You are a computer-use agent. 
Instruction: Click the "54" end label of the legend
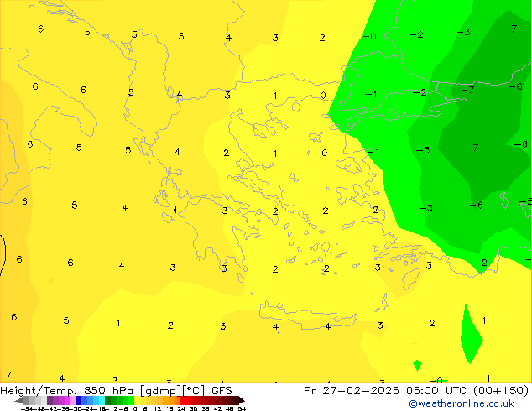tap(242, 408)
